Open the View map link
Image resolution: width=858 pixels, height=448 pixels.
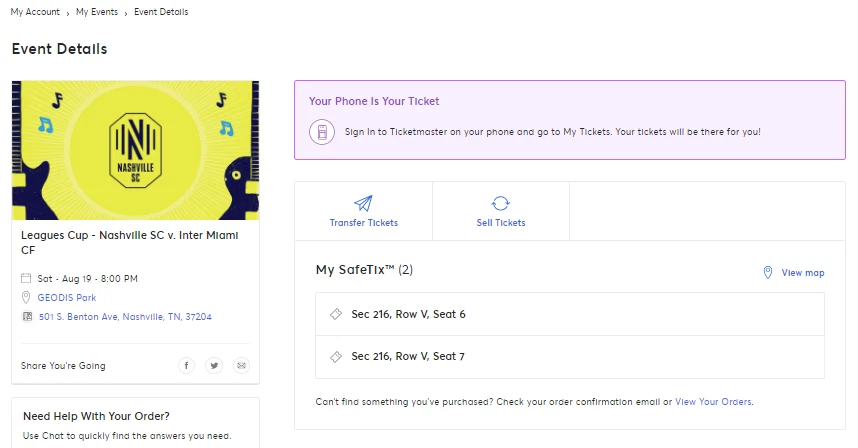tap(803, 273)
